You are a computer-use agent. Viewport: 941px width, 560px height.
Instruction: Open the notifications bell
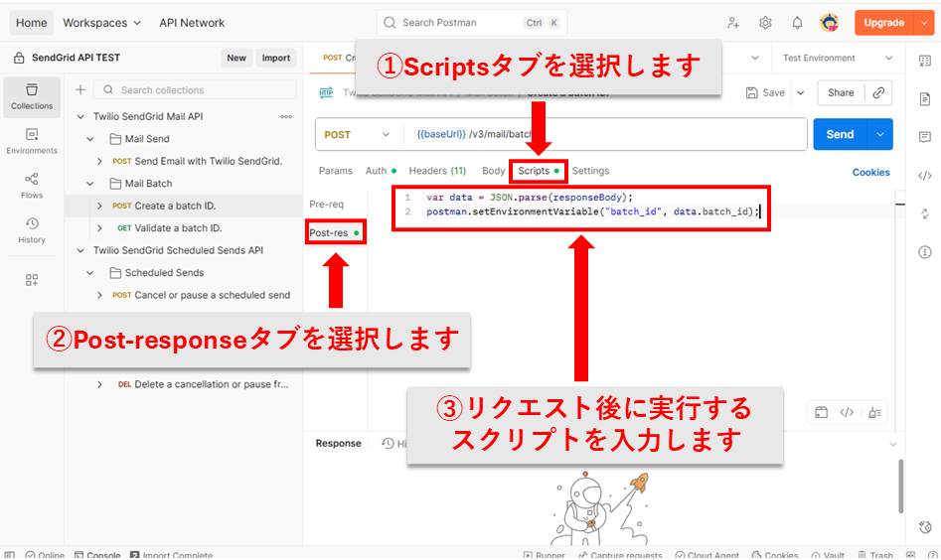[x=797, y=23]
